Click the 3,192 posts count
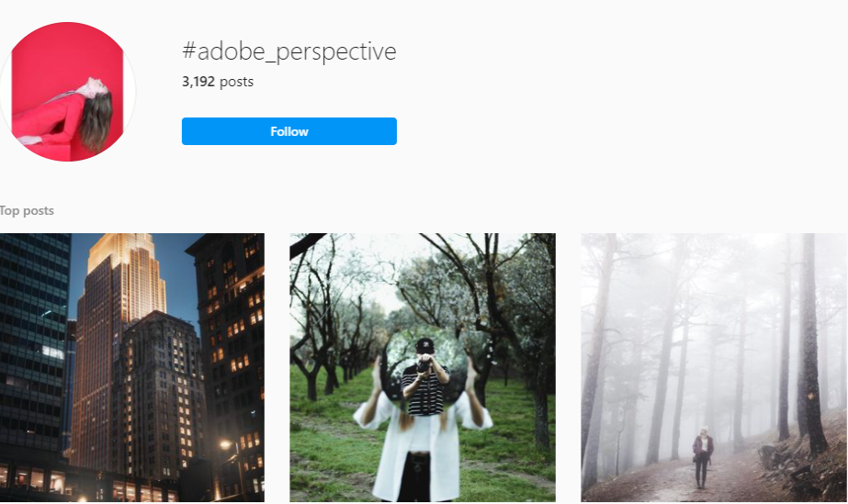This screenshot has width=848, height=504. (x=218, y=82)
